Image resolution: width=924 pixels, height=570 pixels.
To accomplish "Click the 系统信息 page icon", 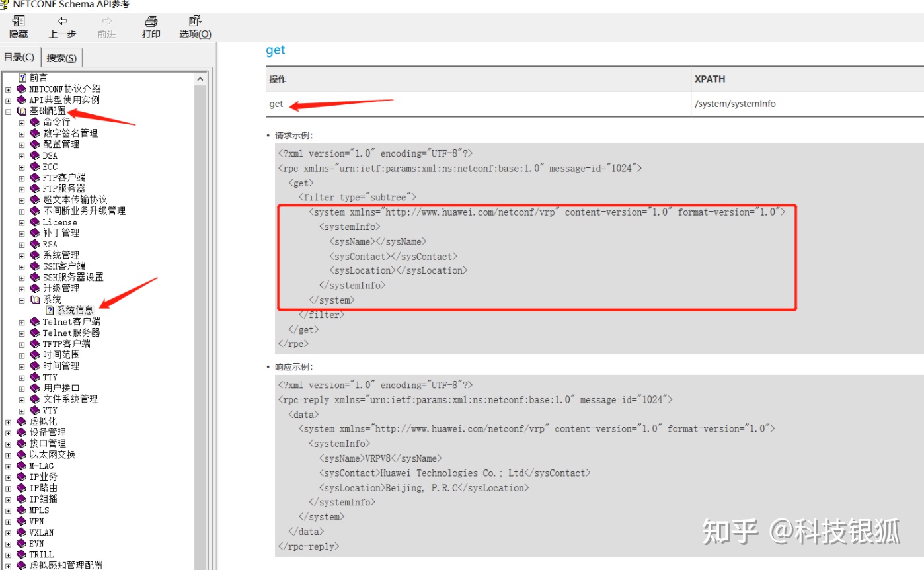I will (50, 310).
